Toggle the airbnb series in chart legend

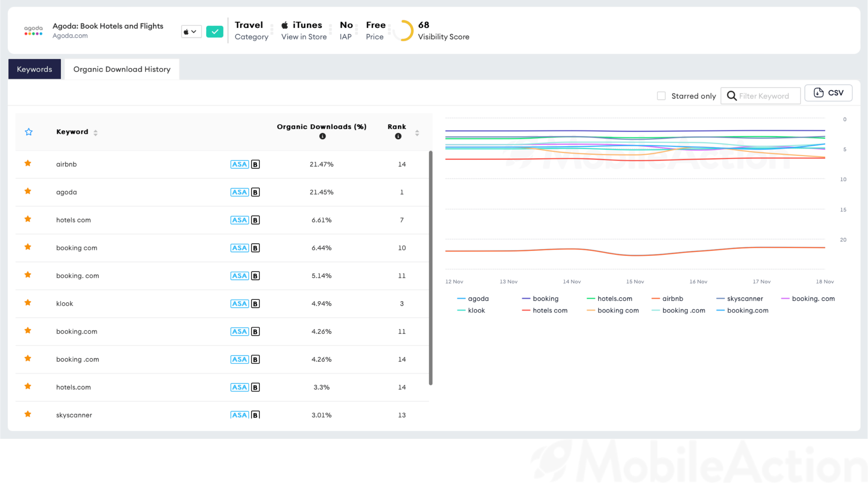point(667,299)
